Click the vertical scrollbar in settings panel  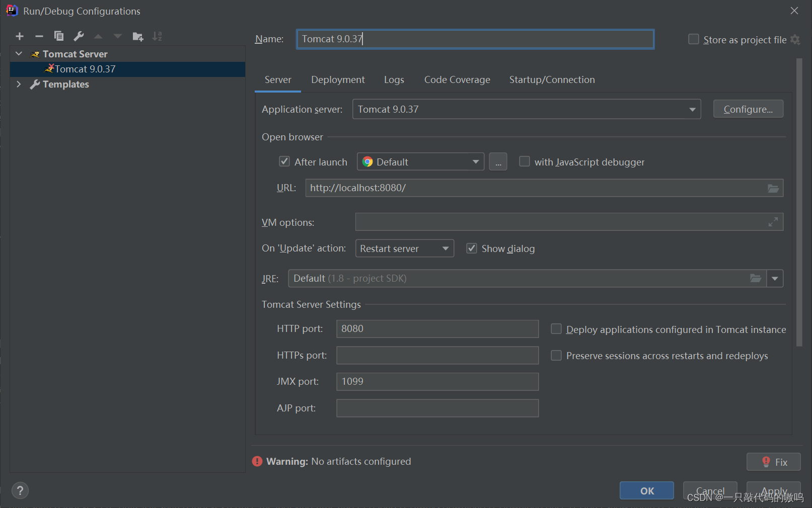coord(799,203)
